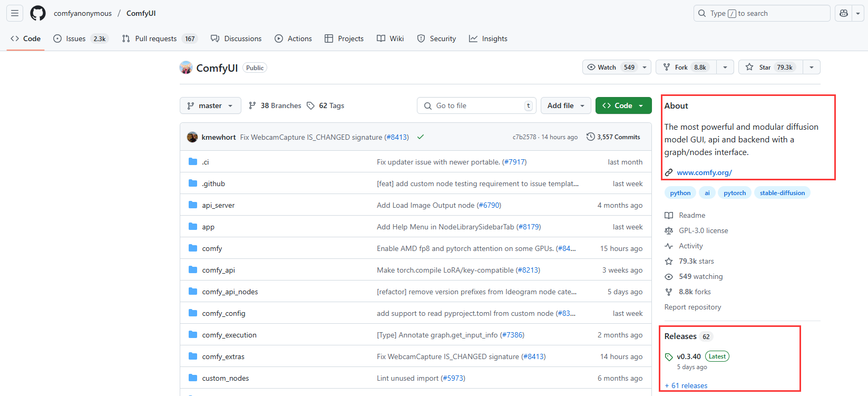The width and height of the screenshot is (868, 396).
Task: Select the python topic tag
Action: tap(680, 193)
